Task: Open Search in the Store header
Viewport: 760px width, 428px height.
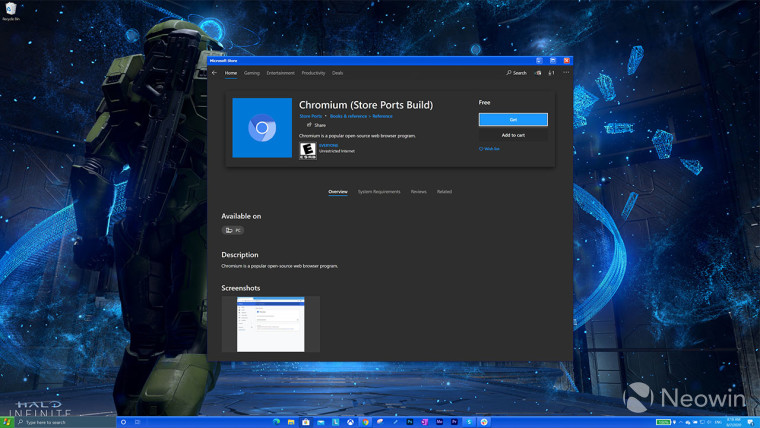Action: coord(516,73)
